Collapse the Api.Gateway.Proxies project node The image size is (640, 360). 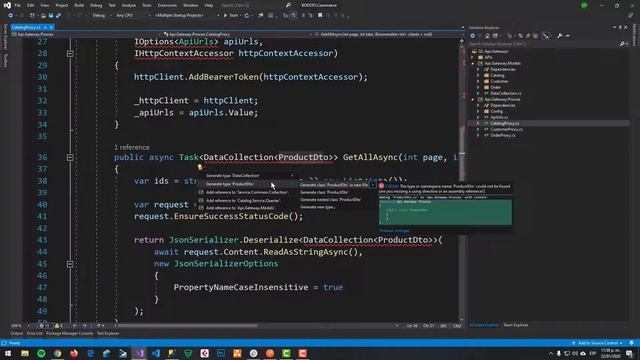473,100
